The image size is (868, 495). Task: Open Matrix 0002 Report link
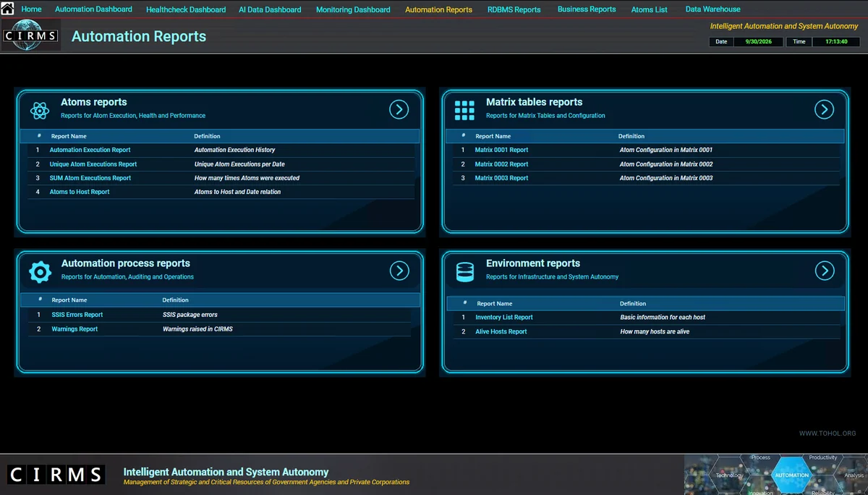click(x=501, y=164)
